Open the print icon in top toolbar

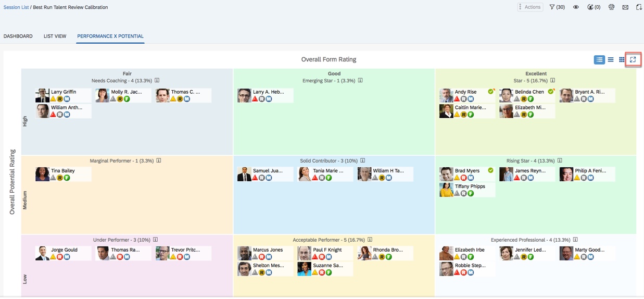(x=611, y=7)
